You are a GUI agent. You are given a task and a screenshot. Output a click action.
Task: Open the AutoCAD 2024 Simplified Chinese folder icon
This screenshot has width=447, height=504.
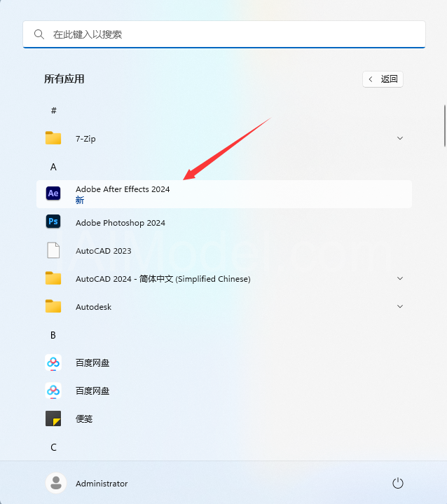(53, 278)
